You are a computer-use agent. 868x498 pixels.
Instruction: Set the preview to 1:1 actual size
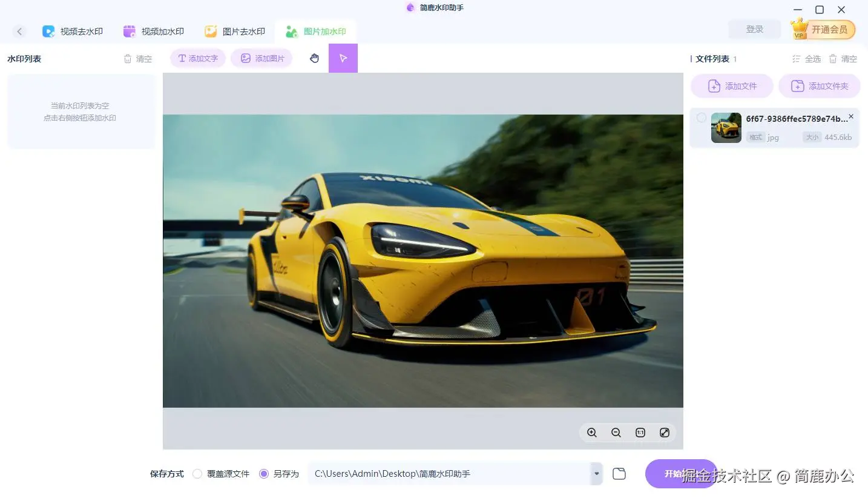[x=640, y=433]
